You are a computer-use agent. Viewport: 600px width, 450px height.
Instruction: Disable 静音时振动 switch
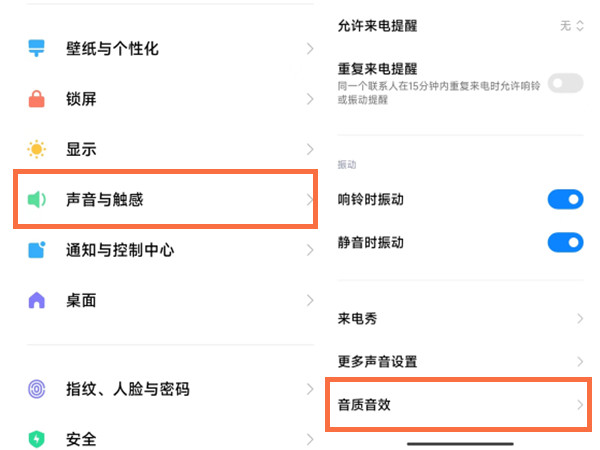tap(565, 242)
